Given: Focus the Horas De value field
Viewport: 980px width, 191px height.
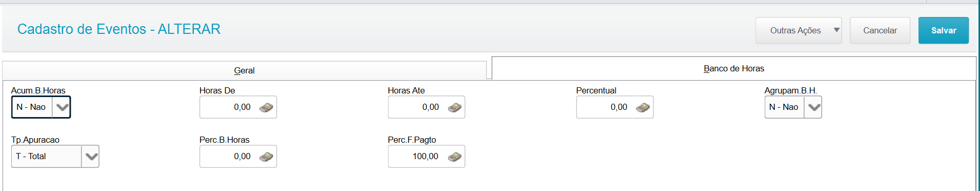Looking at the screenshot, I should pyautogui.click(x=229, y=107).
